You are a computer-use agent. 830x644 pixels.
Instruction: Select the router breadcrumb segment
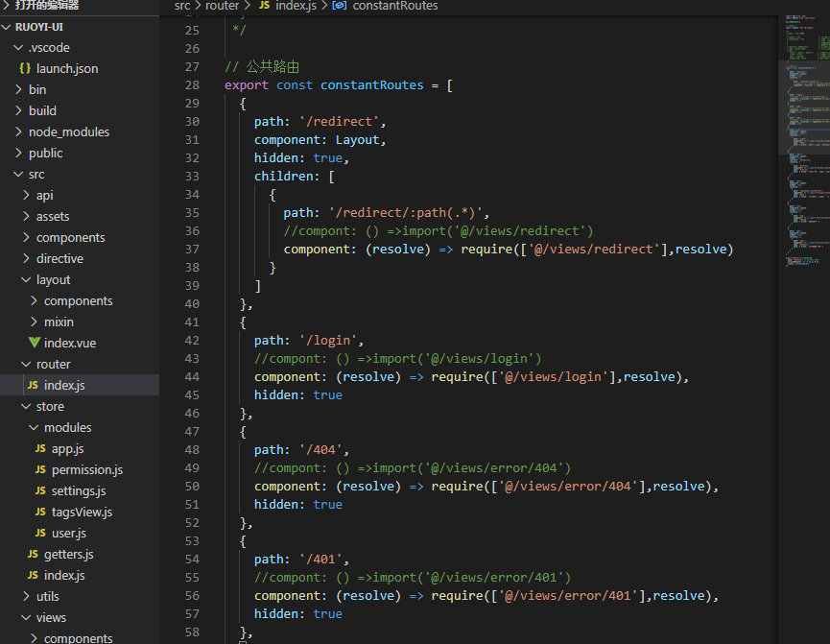point(223,6)
